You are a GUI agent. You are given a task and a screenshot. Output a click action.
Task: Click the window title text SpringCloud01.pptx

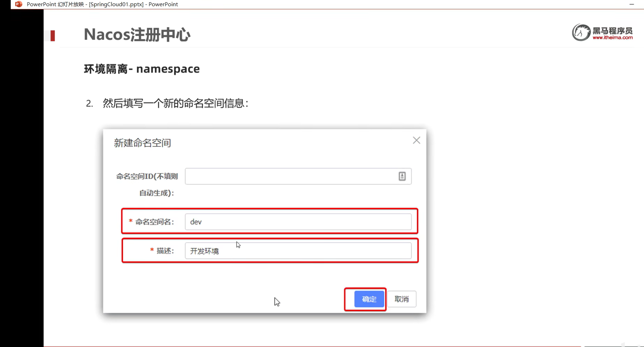pyautogui.click(x=116, y=4)
